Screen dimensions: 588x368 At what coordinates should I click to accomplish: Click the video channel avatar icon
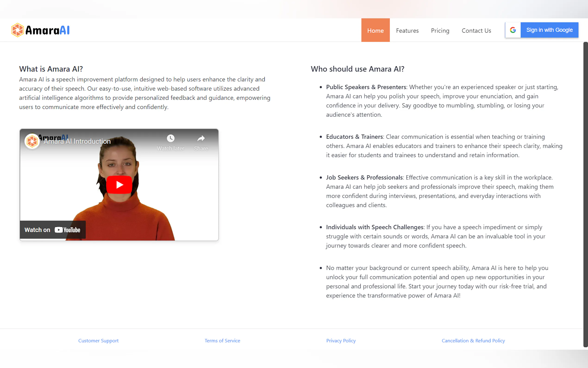32,141
